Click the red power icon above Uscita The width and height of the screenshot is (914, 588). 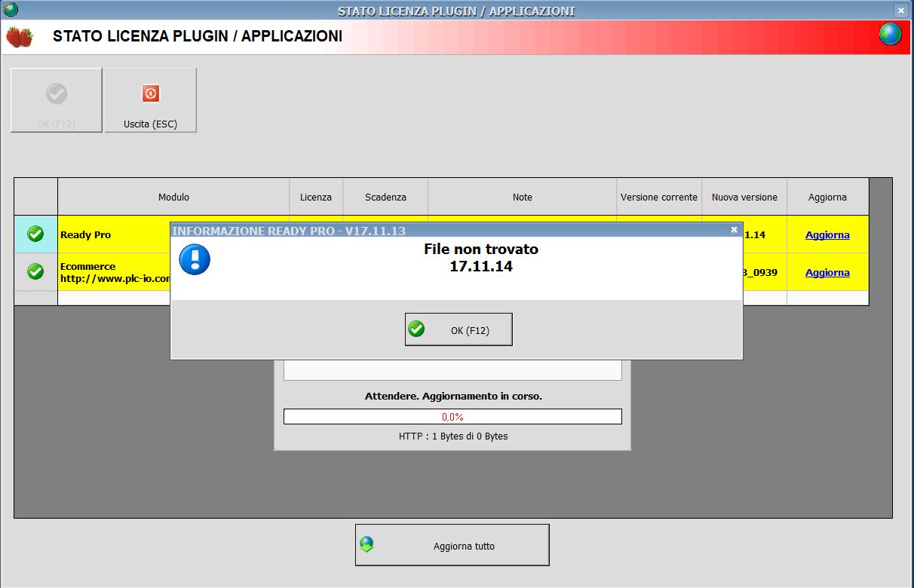click(151, 93)
